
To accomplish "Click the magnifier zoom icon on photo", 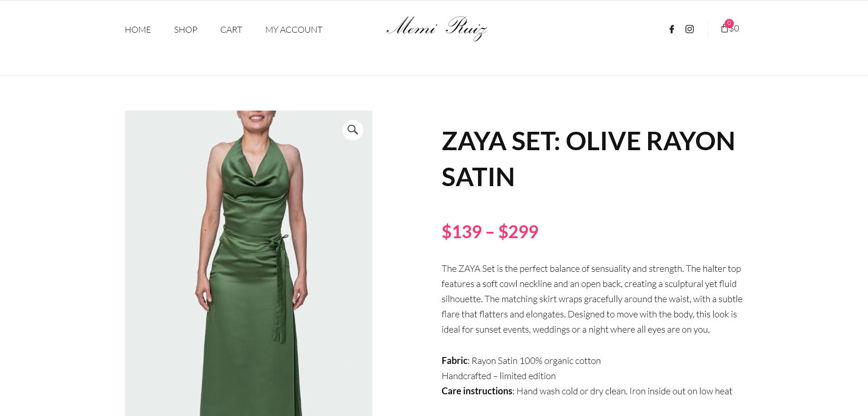I will (x=353, y=130).
